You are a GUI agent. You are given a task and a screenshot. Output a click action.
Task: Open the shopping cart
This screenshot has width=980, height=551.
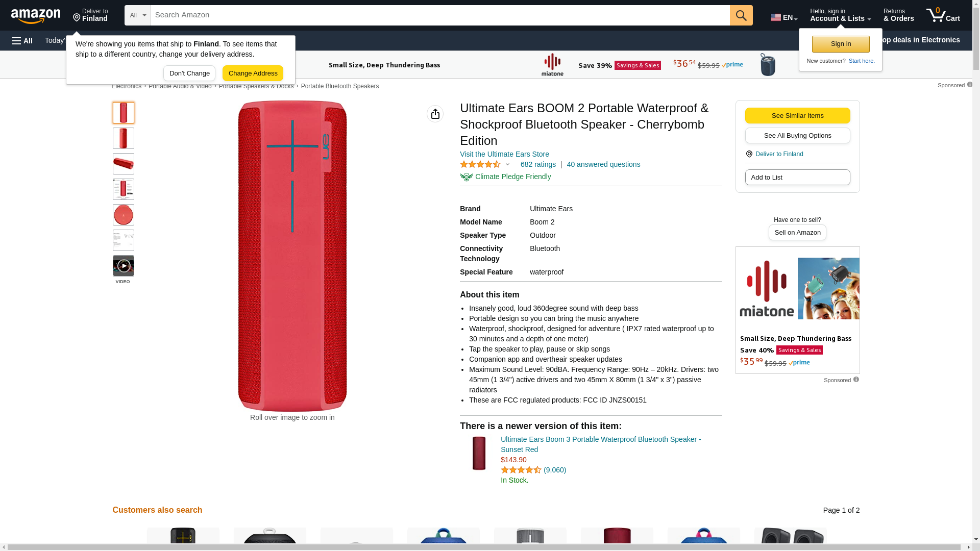(943, 15)
